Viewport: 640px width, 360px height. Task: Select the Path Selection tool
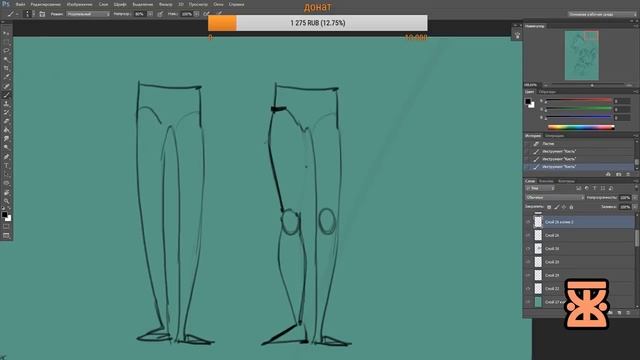point(6,175)
